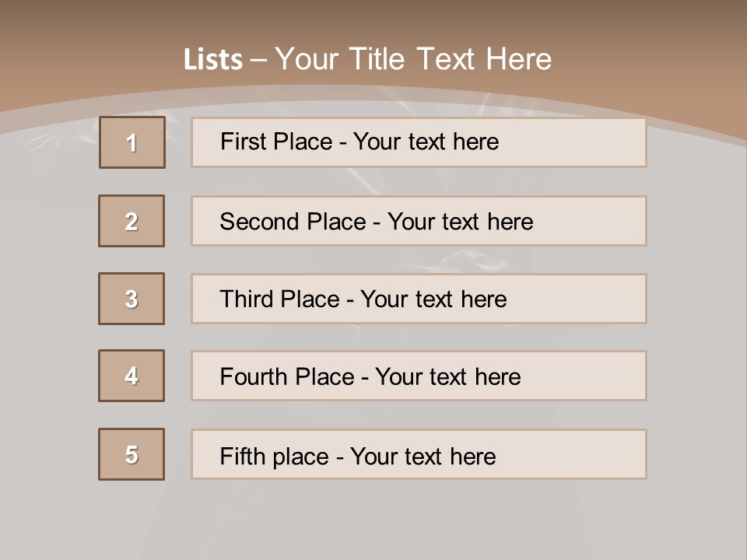Screen dimensions: 747x560
Task: Click "Your text here" in Fourth Place row
Action: [x=447, y=377]
